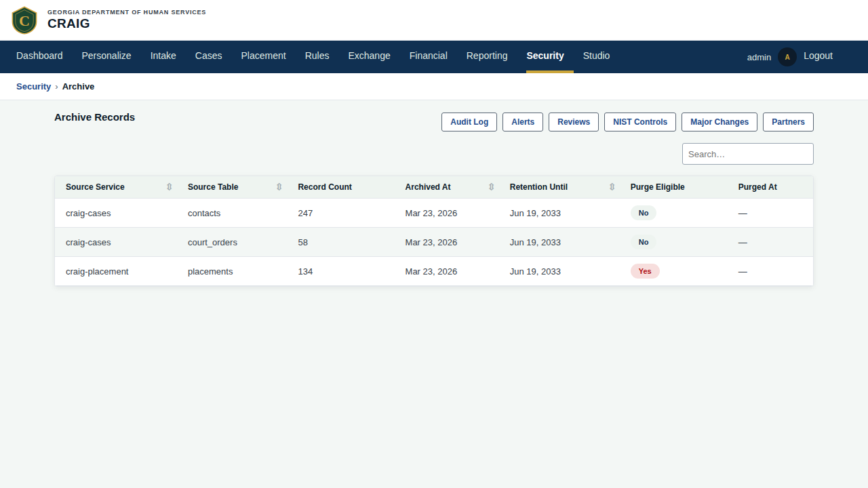Click craig-cases in the contacts row
868x488 pixels.
tap(88, 213)
